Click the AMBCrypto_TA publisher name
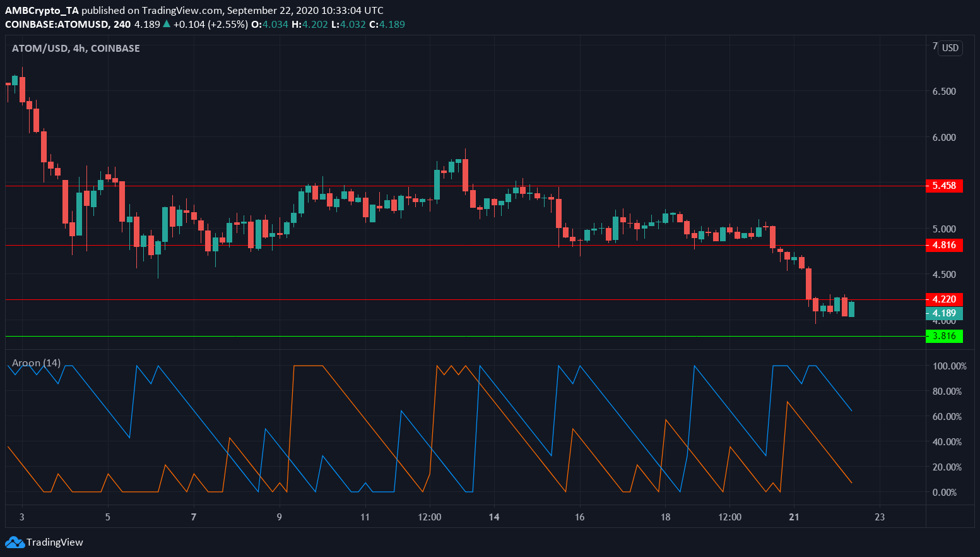 42,10
